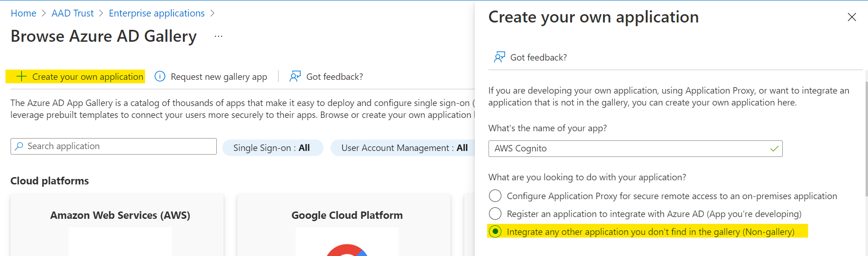Select Register an application to integrate with Azure AD

[495, 214]
